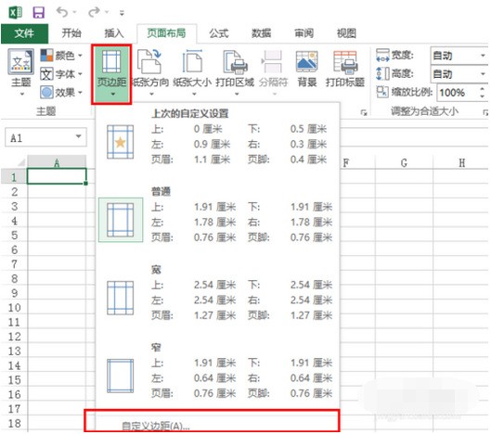Viewport: 504px width, 434px height.
Task: Select column H header
Action: [461, 162]
